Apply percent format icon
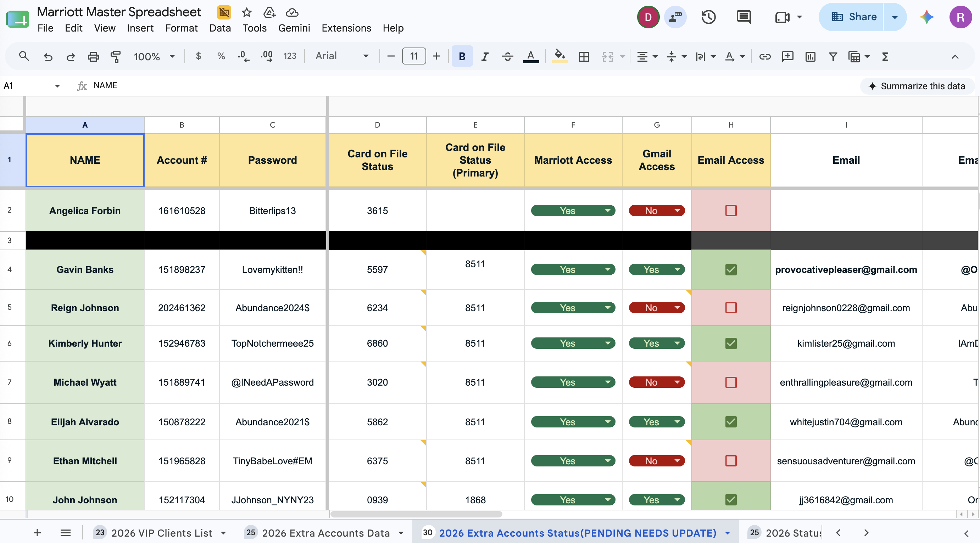The width and height of the screenshot is (980, 543). [x=221, y=56]
